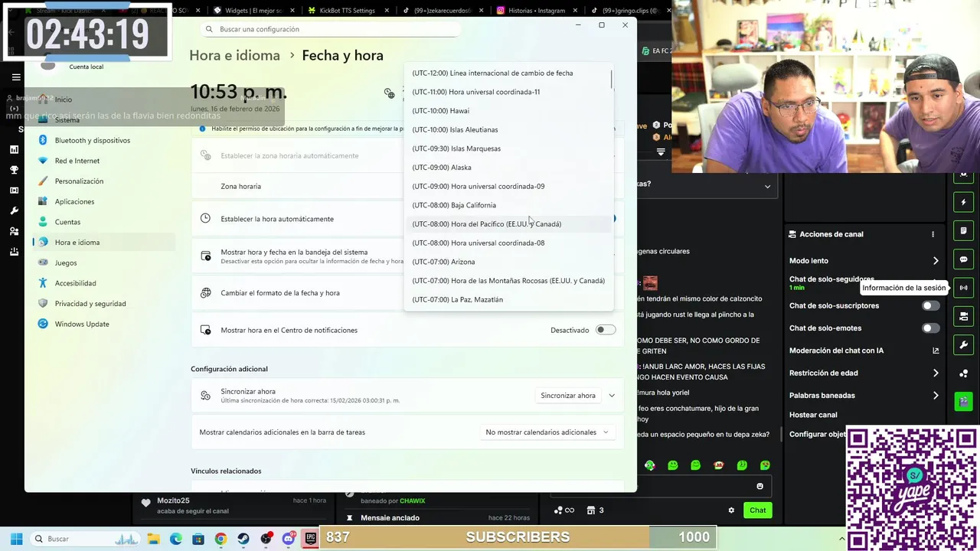Open Microsoft Store from taskbar
980x551 pixels.
click(198, 539)
